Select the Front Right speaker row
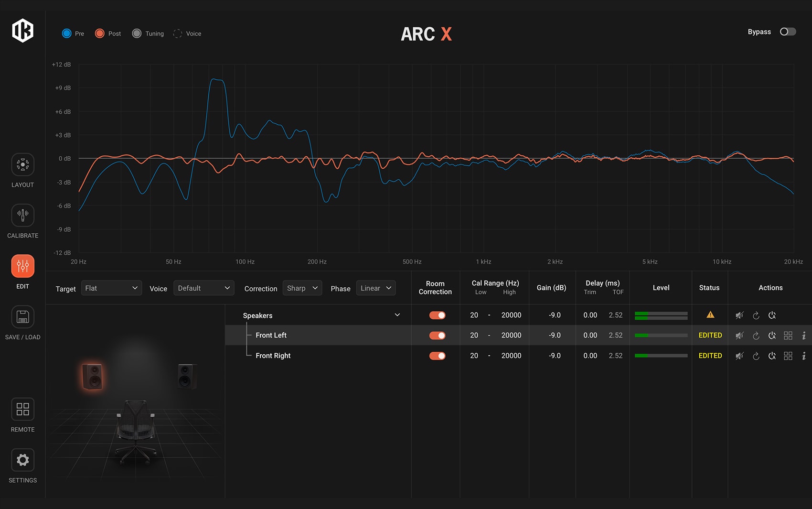Image resolution: width=812 pixels, height=509 pixels. click(x=273, y=356)
